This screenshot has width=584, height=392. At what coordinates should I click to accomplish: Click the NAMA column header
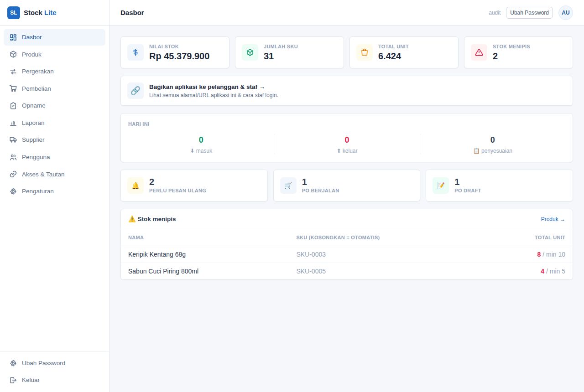[136, 237]
